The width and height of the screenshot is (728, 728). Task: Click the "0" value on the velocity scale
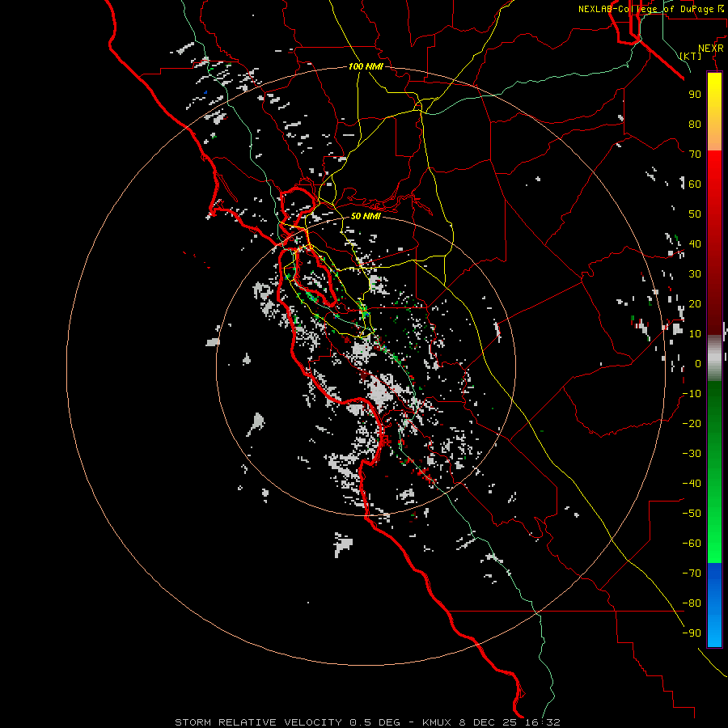click(x=698, y=364)
